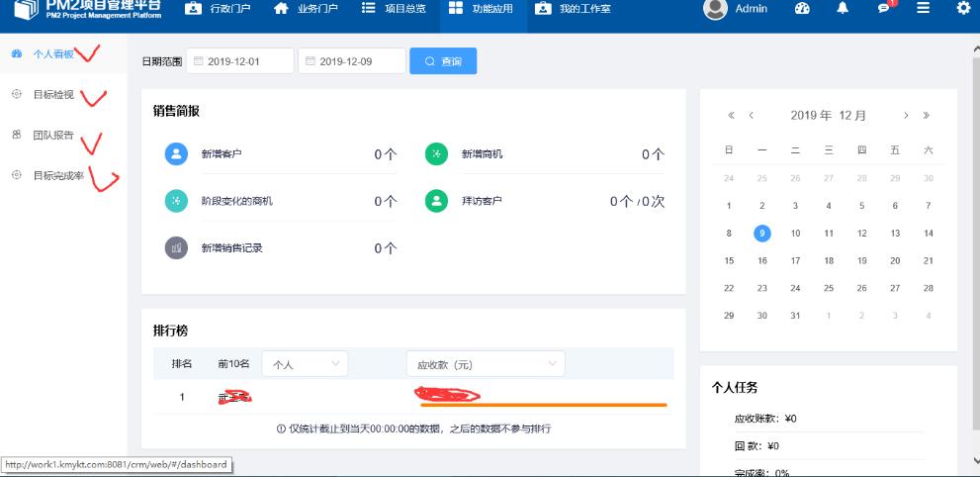The width and height of the screenshot is (980, 477).
Task: Click the 拜访客户 green person icon
Action: pyautogui.click(x=436, y=201)
